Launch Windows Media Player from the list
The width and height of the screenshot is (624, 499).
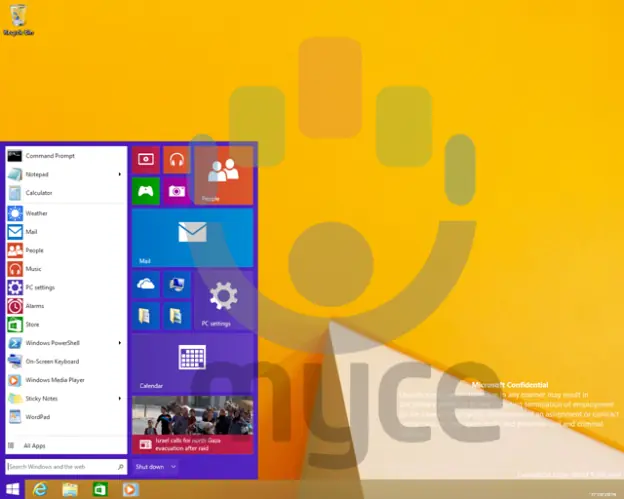pos(66,380)
